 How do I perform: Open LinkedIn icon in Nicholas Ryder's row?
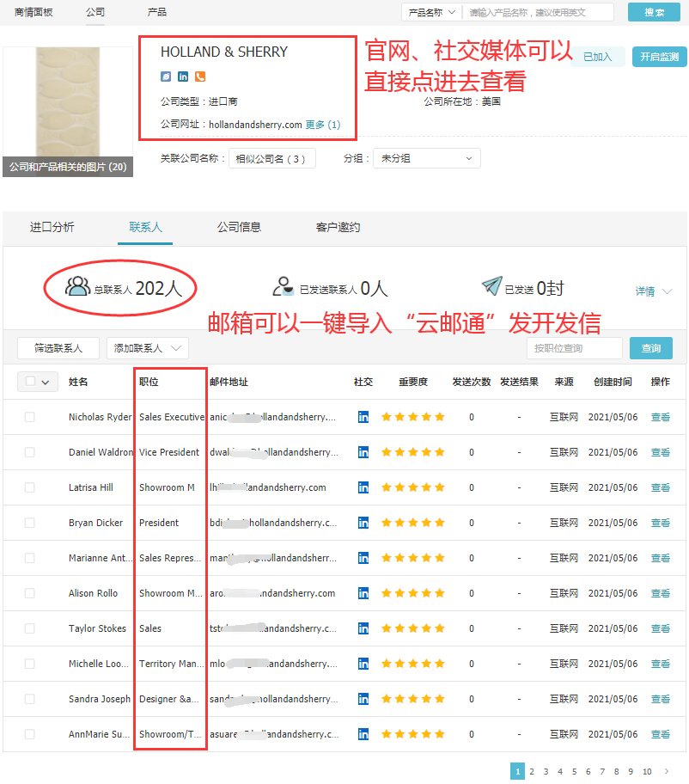tap(363, 417)
